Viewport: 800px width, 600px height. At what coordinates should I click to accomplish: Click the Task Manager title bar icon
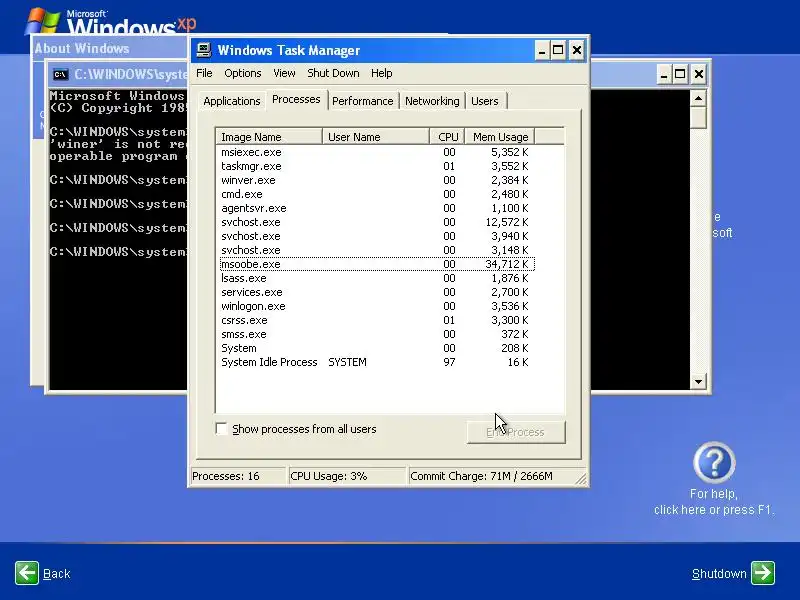pyautogui.click(x=204, y=49)
